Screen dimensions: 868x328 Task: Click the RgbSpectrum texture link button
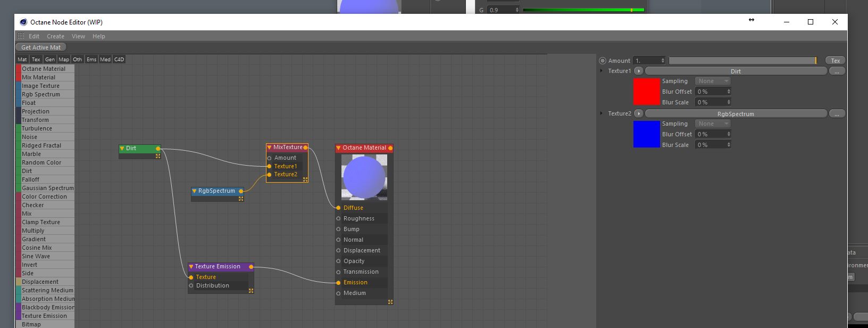pos(736,113)
